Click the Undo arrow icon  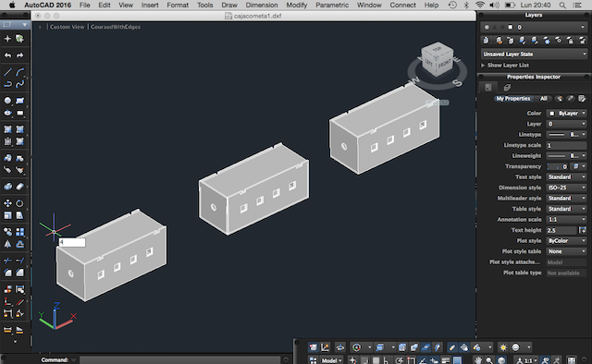[7, 55]
